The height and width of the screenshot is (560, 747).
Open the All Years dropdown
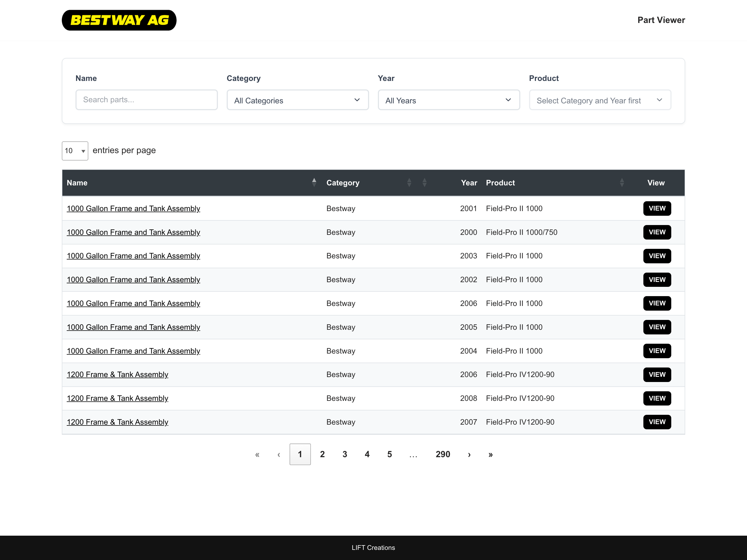tap(449, 100)
